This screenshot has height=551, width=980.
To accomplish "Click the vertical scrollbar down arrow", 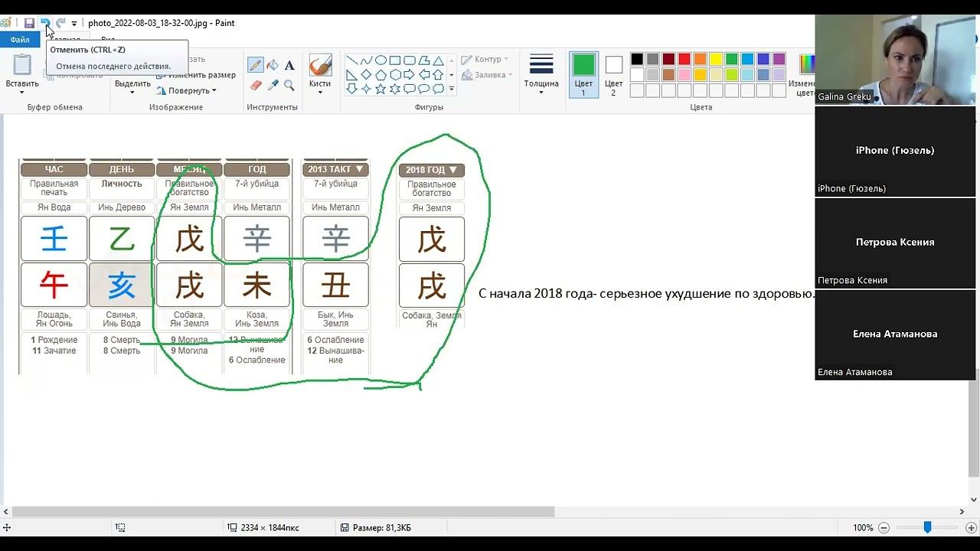I will click(974, 500).
